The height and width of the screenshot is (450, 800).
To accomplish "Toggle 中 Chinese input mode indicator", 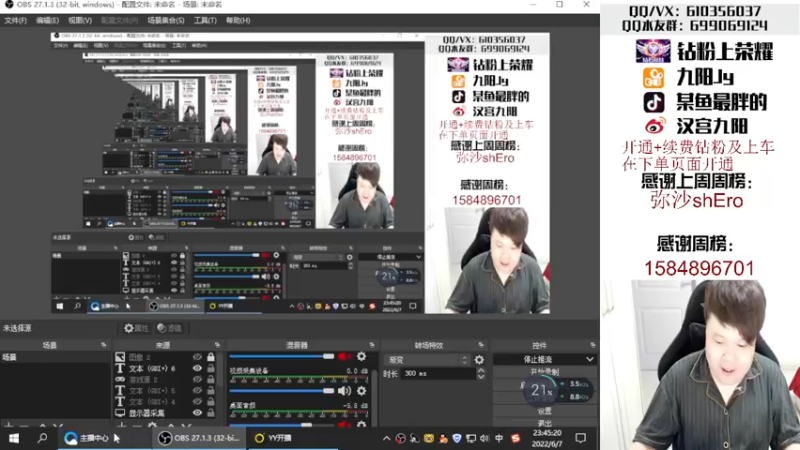I will point(498,438).
